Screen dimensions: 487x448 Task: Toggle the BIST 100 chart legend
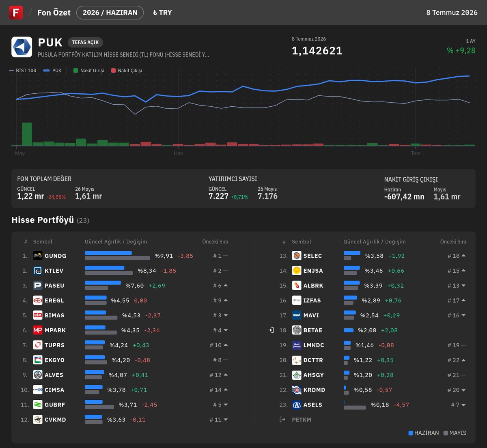[23, 71]
